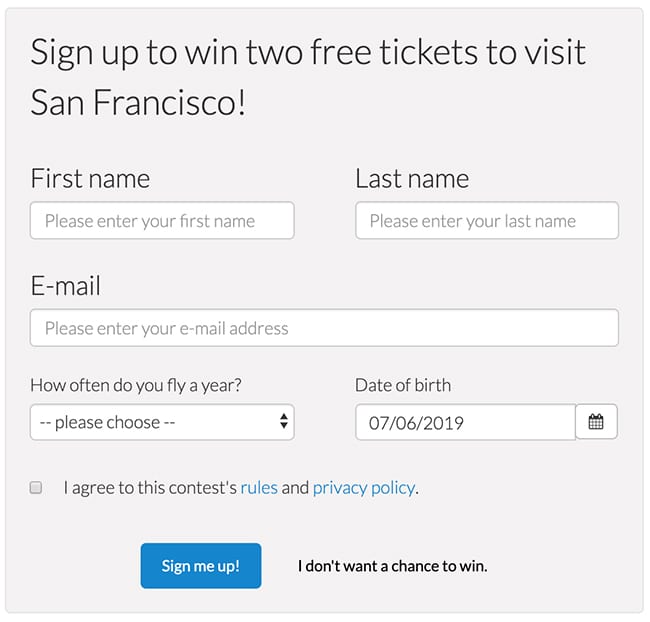Click the "Last name" label

click(x=412, y=179)
